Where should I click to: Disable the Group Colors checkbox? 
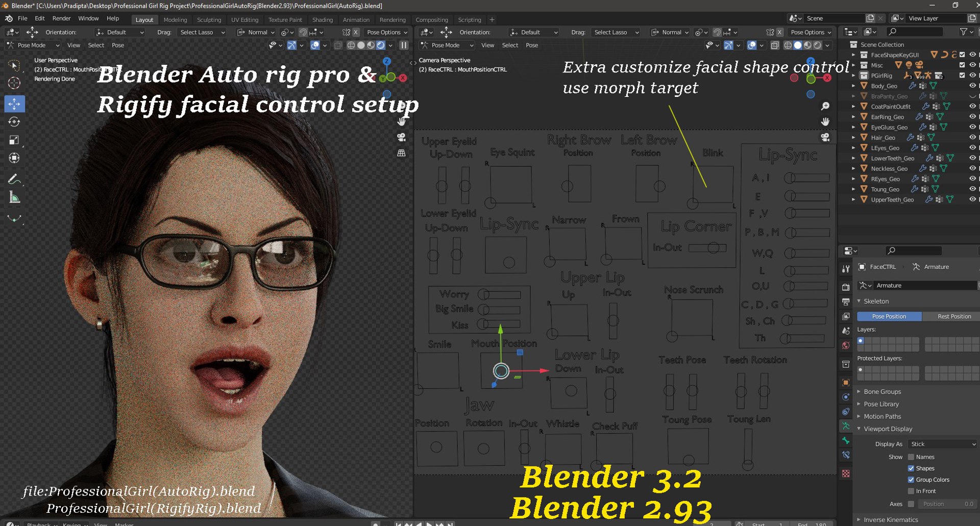tap(911, 480)
